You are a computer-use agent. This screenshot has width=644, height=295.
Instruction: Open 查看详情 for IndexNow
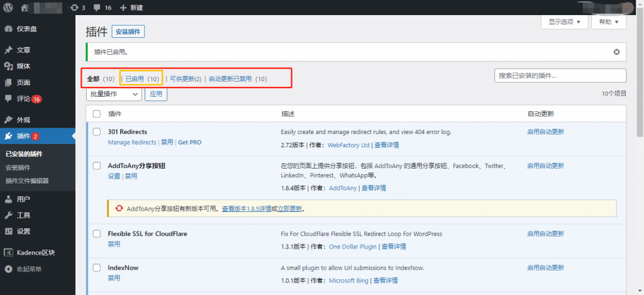tap(386, 281)
